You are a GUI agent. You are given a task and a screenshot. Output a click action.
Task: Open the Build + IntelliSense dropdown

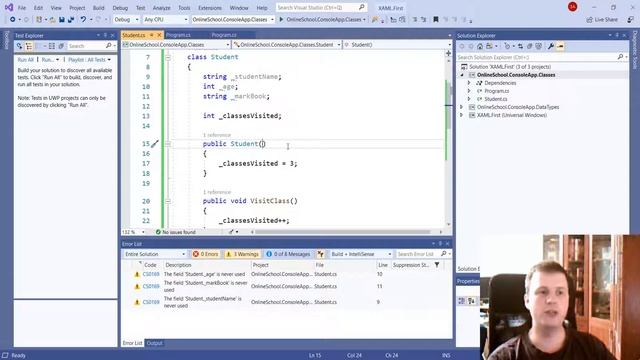tap(361, 254)
